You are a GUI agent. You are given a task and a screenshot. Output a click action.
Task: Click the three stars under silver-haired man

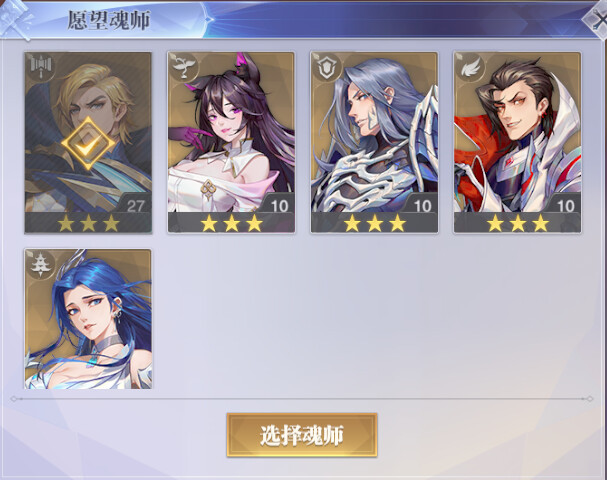point(375,224)
